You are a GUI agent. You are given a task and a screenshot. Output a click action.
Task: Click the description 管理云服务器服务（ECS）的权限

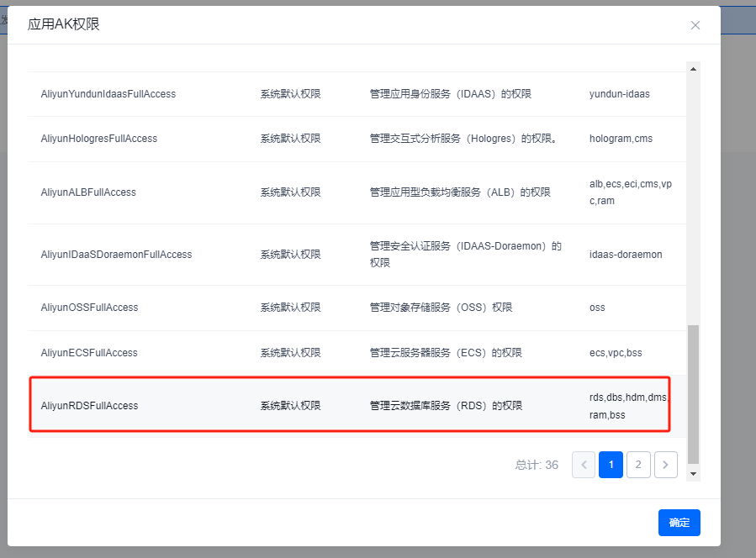tap(446, 353)
